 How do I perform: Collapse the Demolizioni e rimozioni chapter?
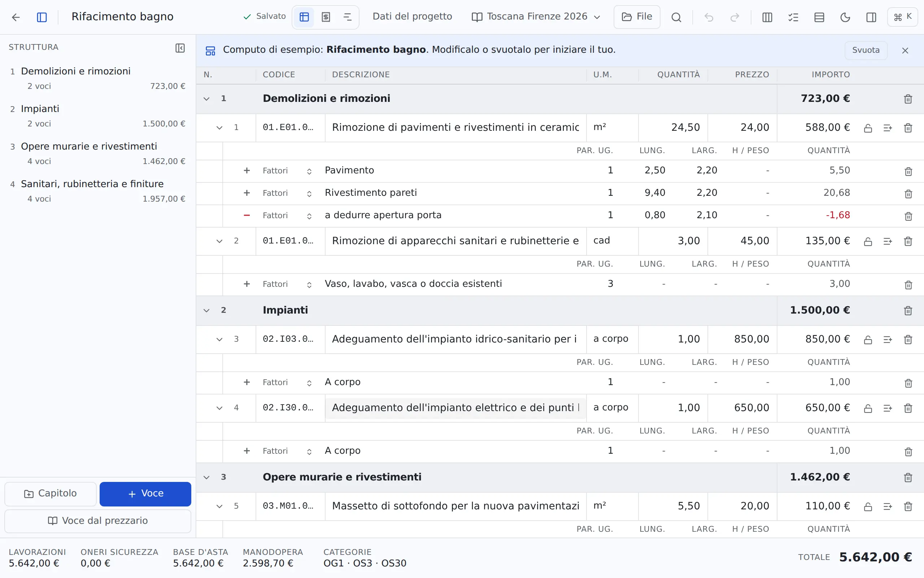tap(206, 99)
